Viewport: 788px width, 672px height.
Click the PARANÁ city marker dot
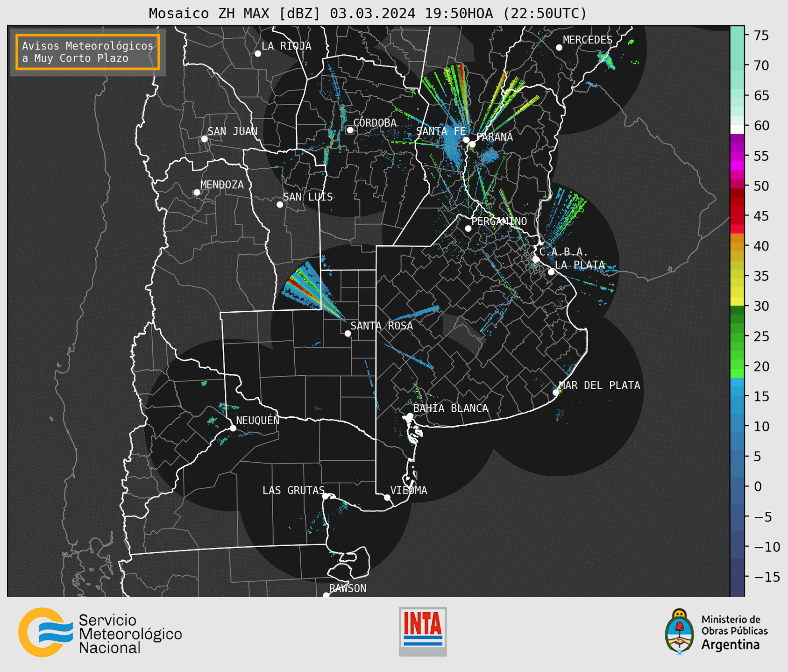coord(472,144)
